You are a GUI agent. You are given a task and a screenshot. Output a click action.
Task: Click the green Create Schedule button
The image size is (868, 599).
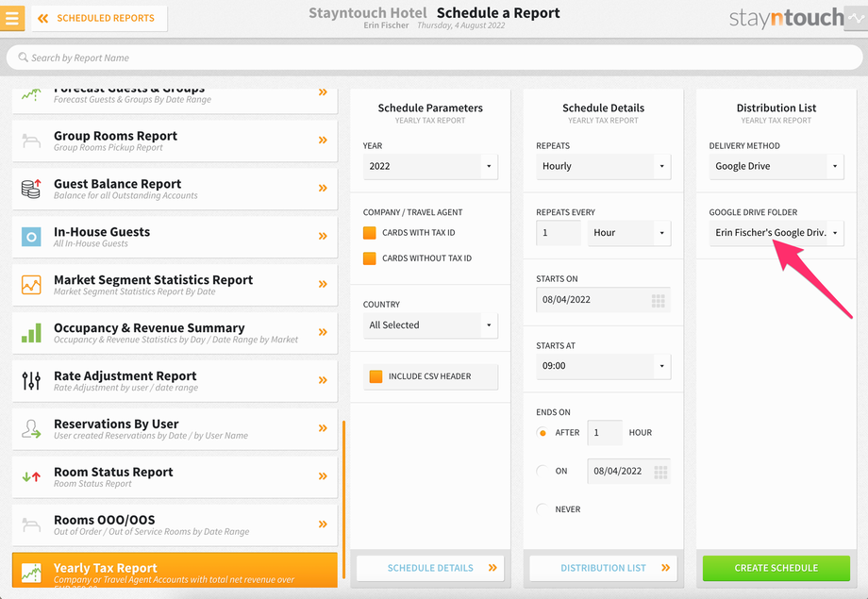pyautogui.click(x=776, y=568)
